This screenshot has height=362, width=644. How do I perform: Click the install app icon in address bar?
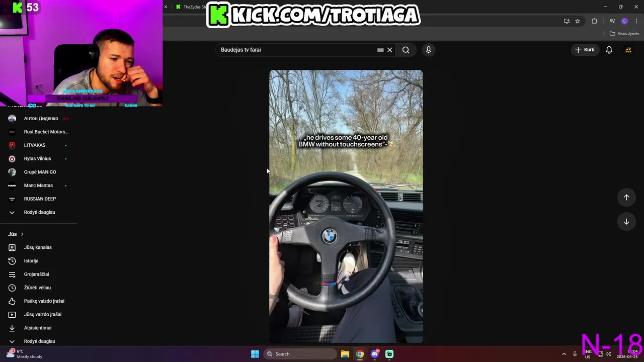coord(567,21)
